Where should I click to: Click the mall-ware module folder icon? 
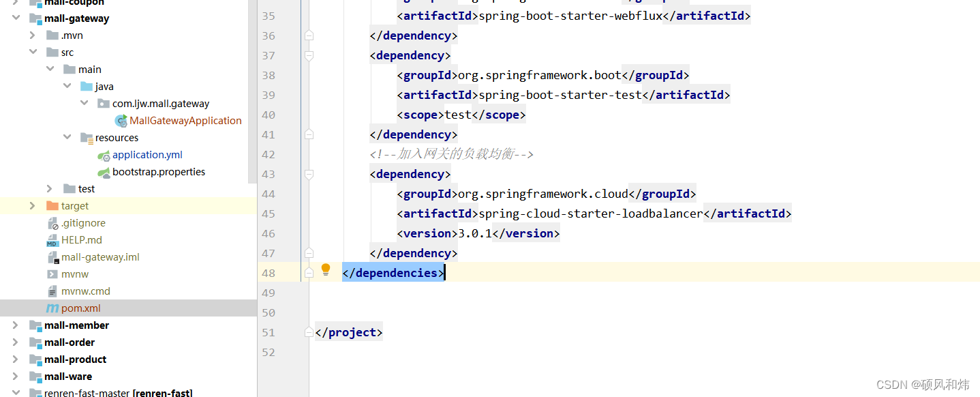35,377
